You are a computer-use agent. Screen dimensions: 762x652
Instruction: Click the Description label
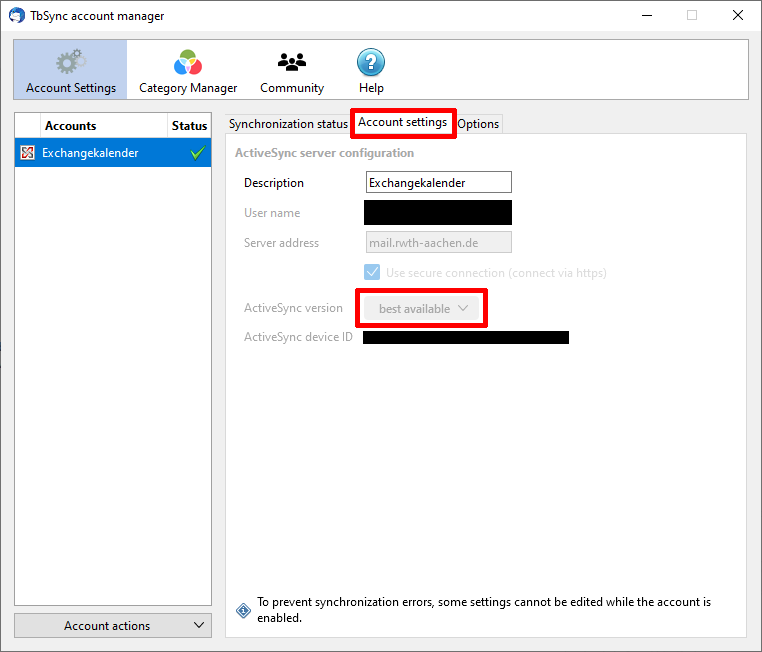[274, 183]
